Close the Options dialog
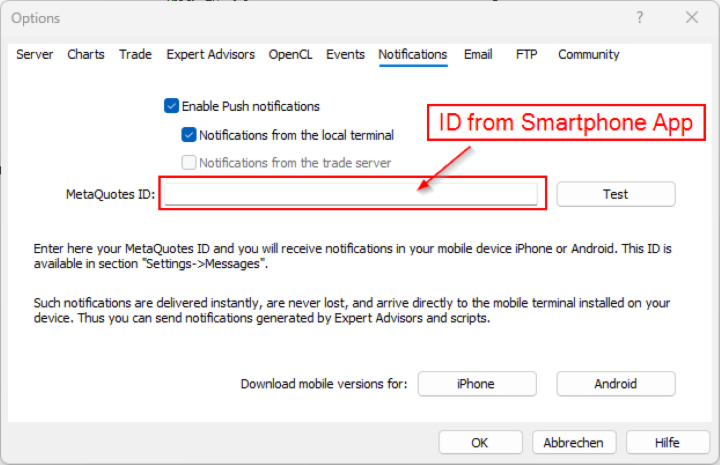The image size is (720, 465). tap(692, 18)
